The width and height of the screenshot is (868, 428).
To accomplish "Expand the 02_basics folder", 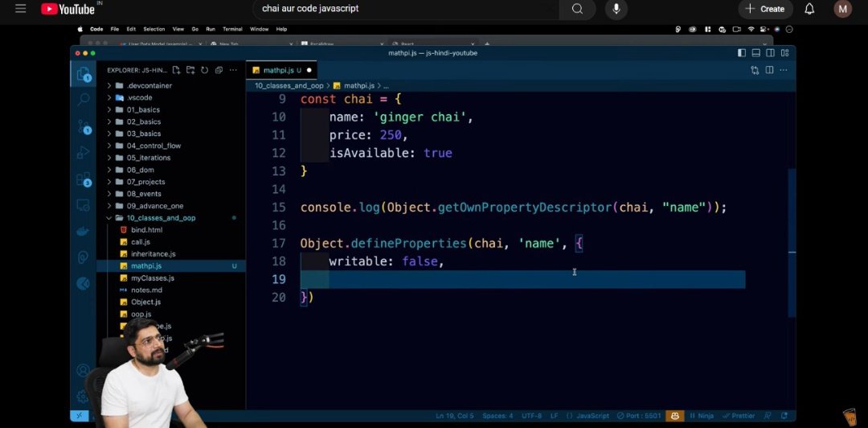I will tap(170, 121).
